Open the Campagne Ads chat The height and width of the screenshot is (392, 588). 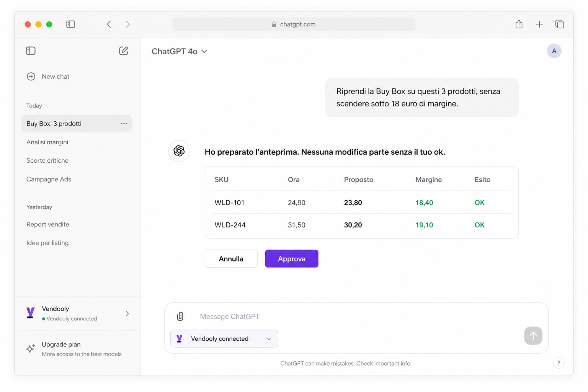pyautogui.click(x=49, y=179)
